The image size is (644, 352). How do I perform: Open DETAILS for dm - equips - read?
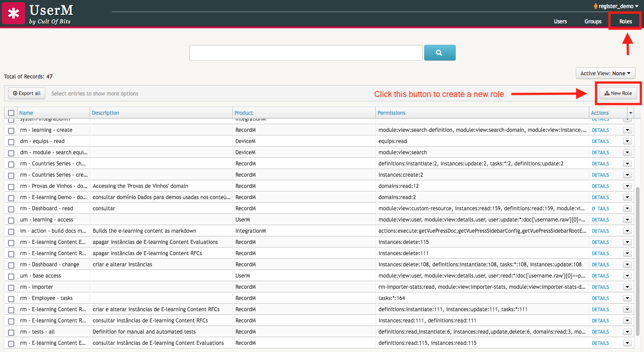tap(600, 141)
